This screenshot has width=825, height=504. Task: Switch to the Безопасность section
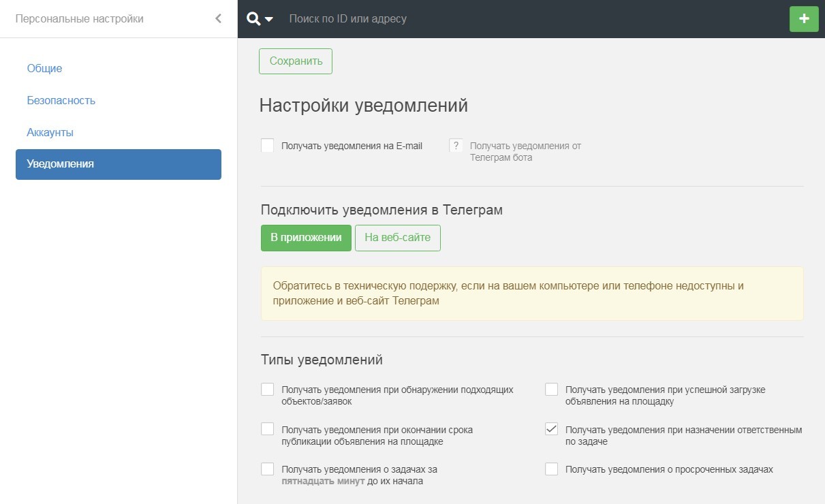[x=61, y=100]
